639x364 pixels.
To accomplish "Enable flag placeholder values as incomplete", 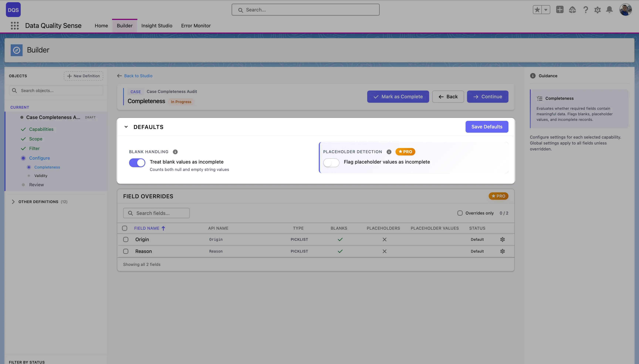I will pyautogui.click(x=331, y=163).
